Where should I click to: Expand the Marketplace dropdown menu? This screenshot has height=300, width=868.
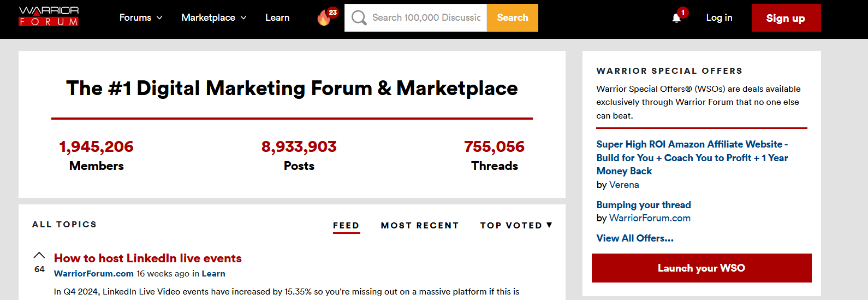click(x=214, y=17)
